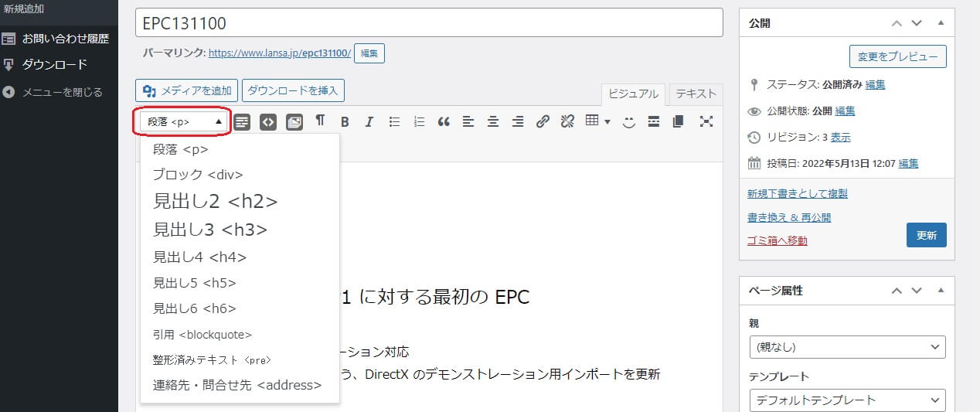Click 変更をプレビュー button
980x412 pixels.
pos(897,56)
